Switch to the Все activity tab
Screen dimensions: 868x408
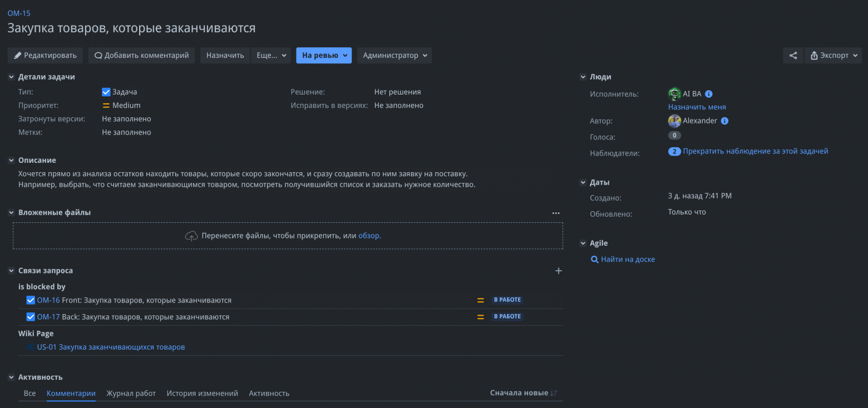click(29, 393)
